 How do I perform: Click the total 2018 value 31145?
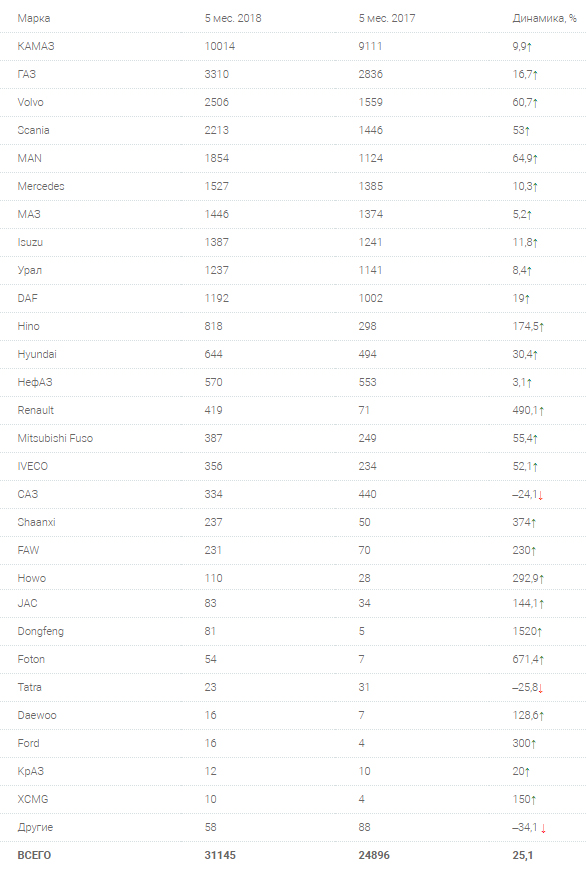(x=220, y=855)
